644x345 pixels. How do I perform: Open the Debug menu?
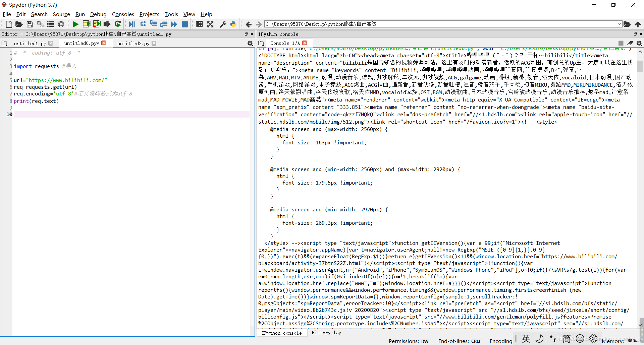[x=98, y=14]
